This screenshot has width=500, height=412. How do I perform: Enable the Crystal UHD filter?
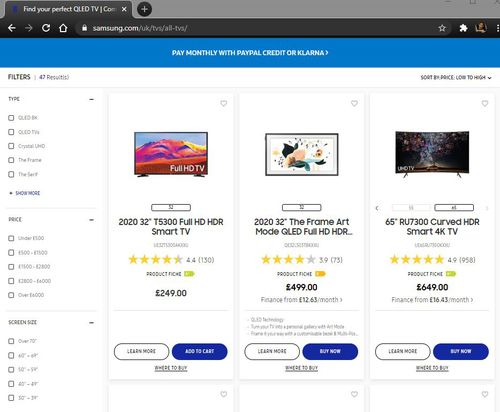coord(11,146)
